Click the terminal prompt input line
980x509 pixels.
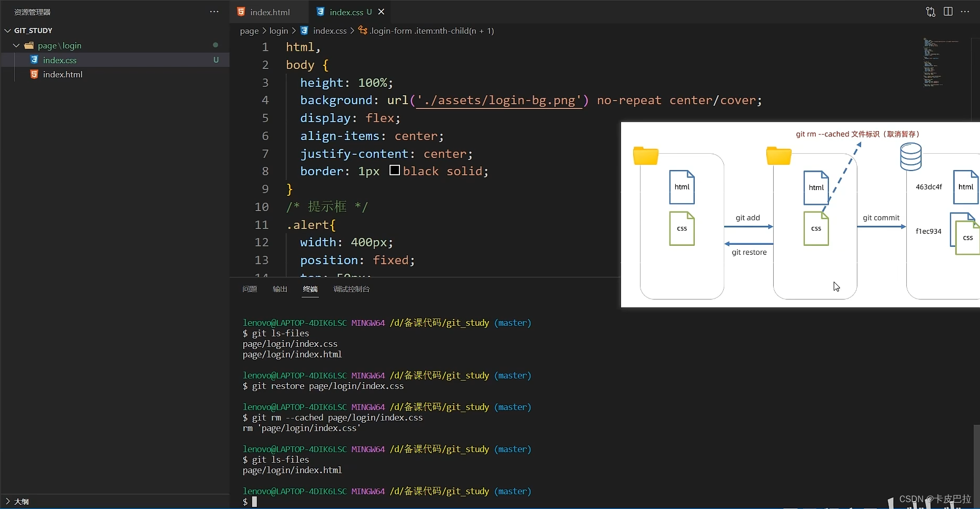tap(255, 502)
